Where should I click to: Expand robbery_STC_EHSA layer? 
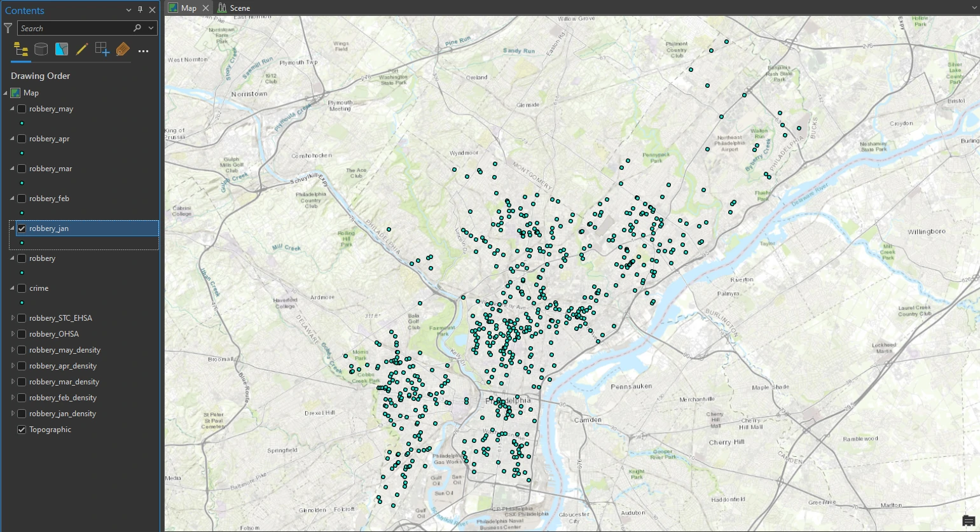pyautogui.click(x=12, y=318)
